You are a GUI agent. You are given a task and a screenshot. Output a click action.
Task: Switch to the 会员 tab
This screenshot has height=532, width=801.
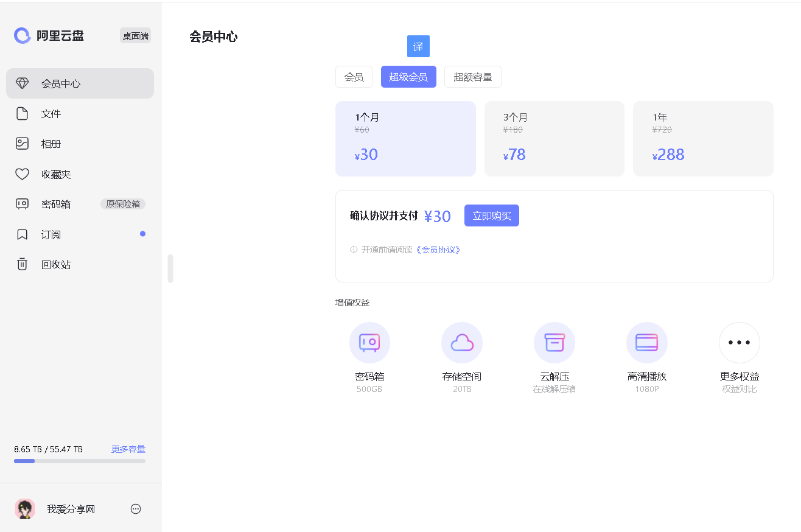tap(354, 77)
